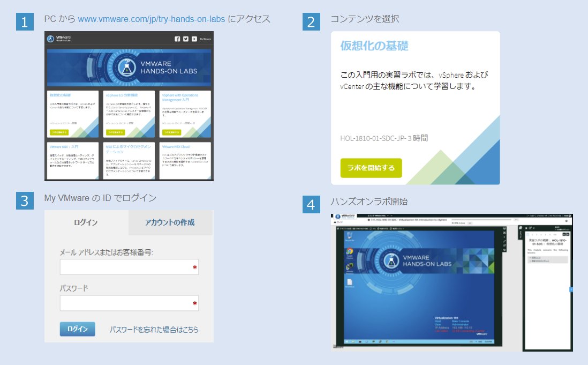The height and width of the screenshot is (365, 588).
Task: Click the Twitter icon in the header
Action: [x=185, y=40]
